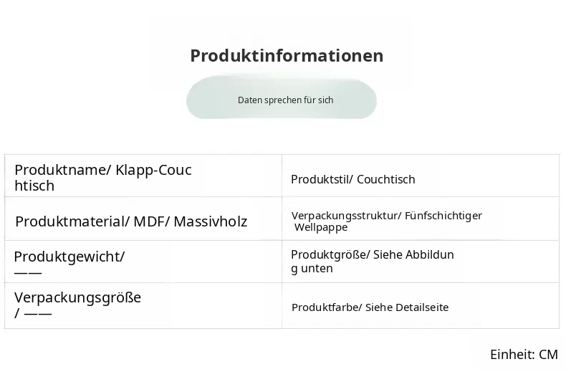Click the Produktfarbe Siehe Detailseite cell

pyautogui.click(x=421, y=306)
